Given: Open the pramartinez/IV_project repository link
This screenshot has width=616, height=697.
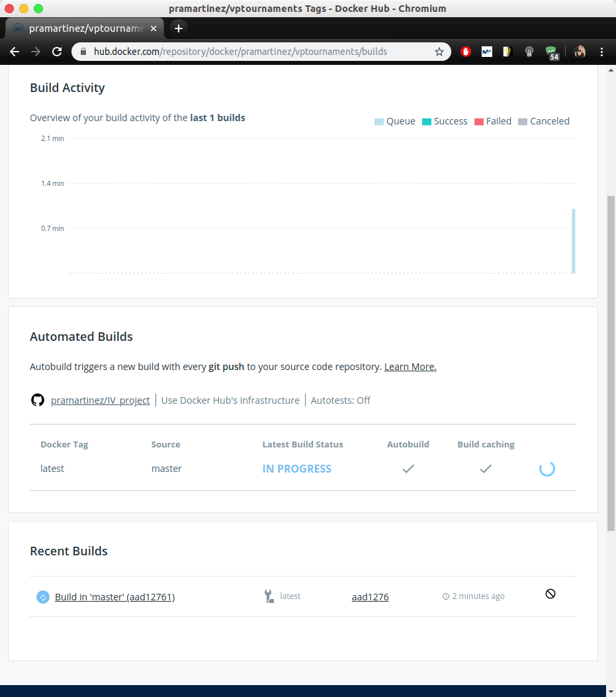Looking at the screenshot, I should point(100,400).
